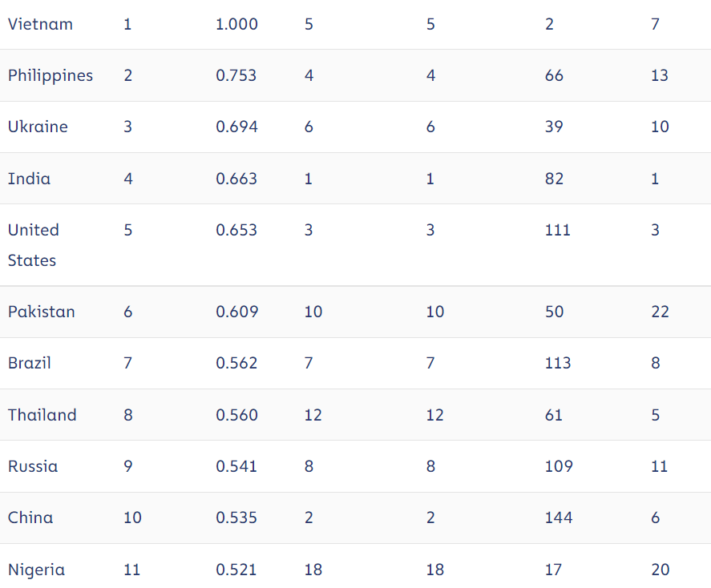Click the value 113 in Brazil row
The image size is (711, 588).
(558, 363)
